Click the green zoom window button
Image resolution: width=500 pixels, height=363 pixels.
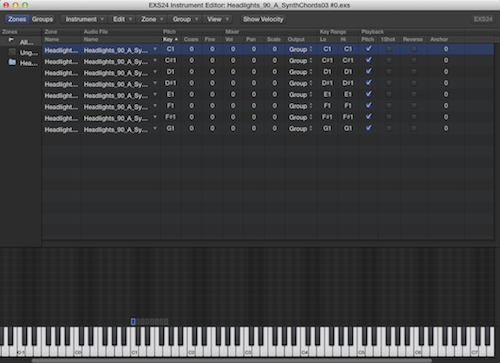tap(25, 5)
